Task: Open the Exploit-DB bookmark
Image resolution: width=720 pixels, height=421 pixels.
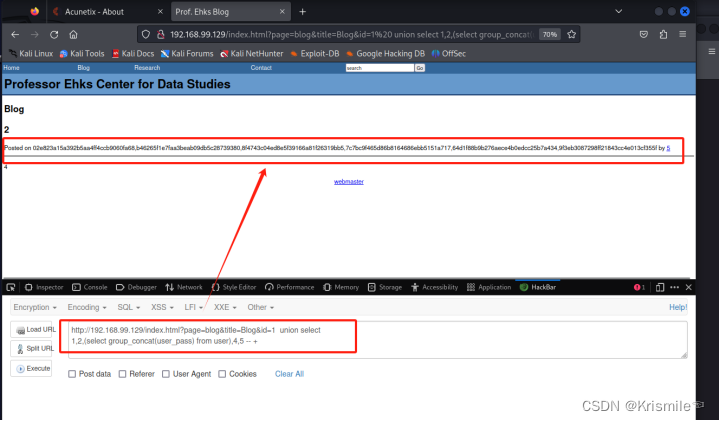Action: [x=315, y=54]
